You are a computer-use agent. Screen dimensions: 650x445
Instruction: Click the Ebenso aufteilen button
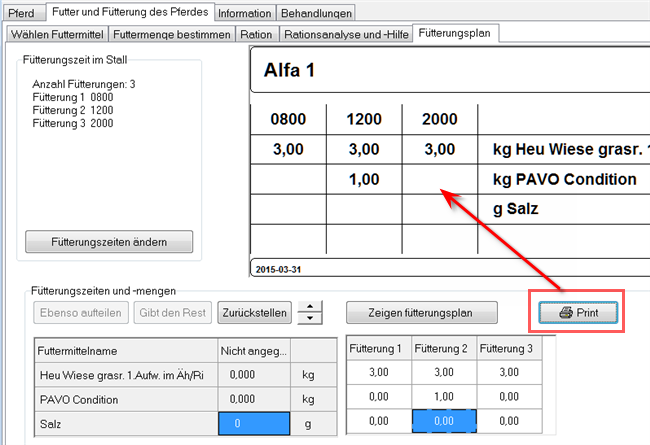pyautogui.click(x=81, y=313)
